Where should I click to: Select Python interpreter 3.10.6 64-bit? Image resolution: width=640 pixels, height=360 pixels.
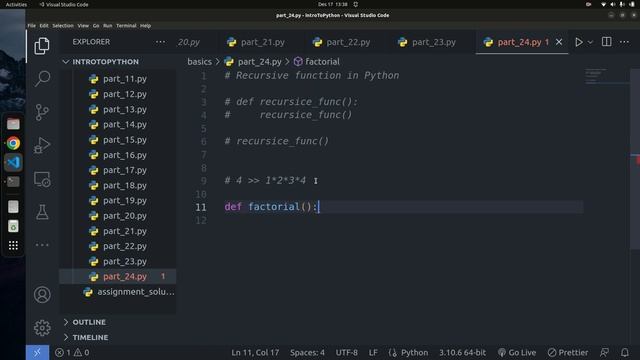[462, 353]
